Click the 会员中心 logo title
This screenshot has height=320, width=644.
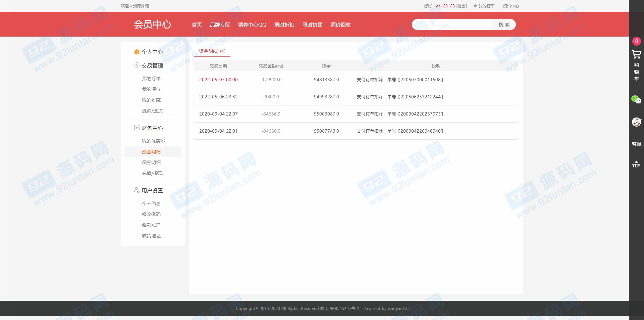click(x=153, y=24)
